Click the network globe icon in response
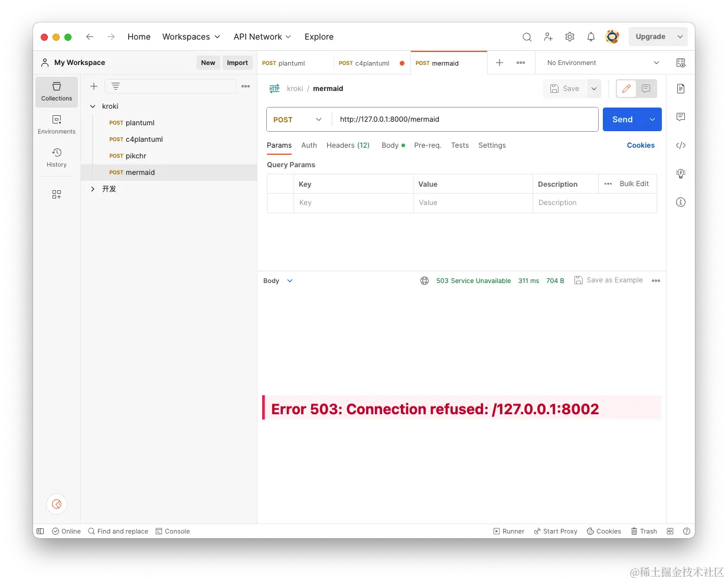The image size is (728, 582). click(x=425, y=281)
